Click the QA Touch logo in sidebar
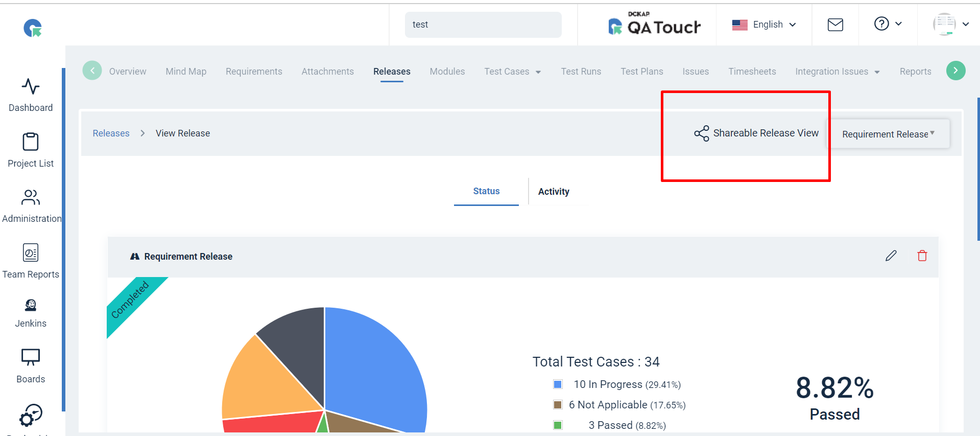 pos(33,28)
